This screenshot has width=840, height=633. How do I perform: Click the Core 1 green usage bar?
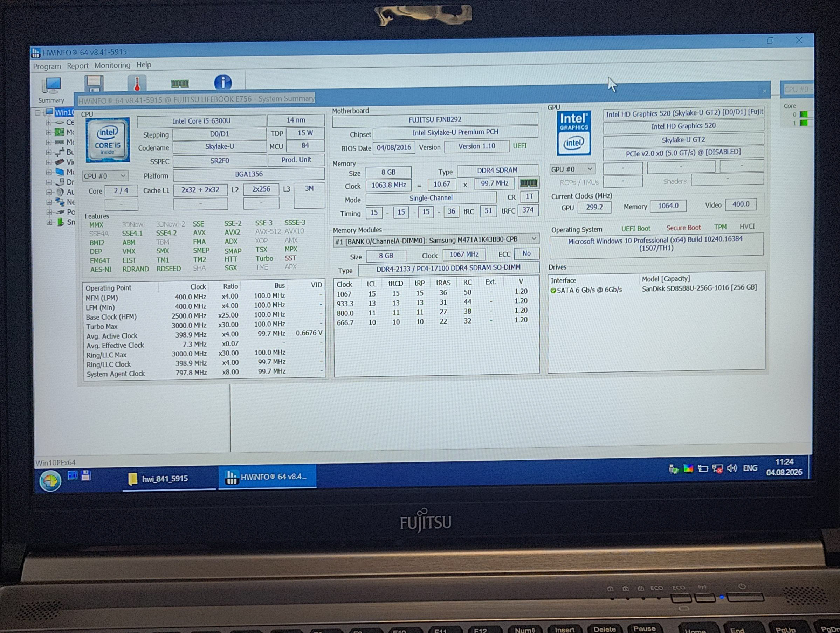pyautogui.click(x=803, y=123)
